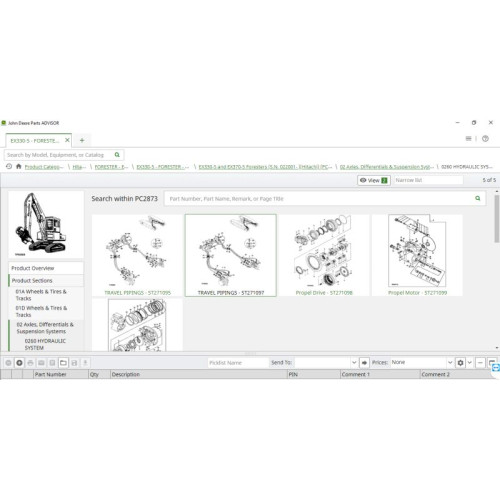The width and height of the screenshot is (500, 500).
Task: Follow the EX330-5 and EX370-5 Foresters breadcrumb
Action: 265,167
